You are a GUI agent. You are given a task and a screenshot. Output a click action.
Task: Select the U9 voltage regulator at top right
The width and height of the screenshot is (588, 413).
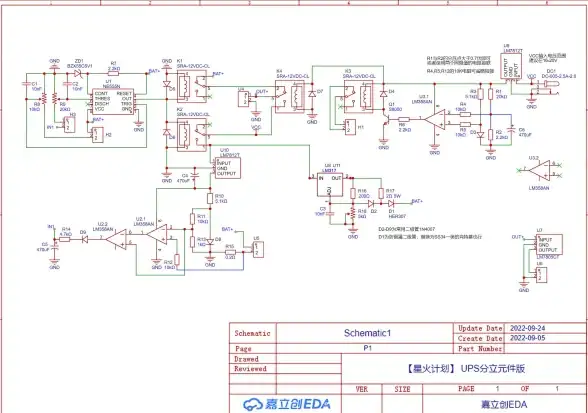[511, 66]
